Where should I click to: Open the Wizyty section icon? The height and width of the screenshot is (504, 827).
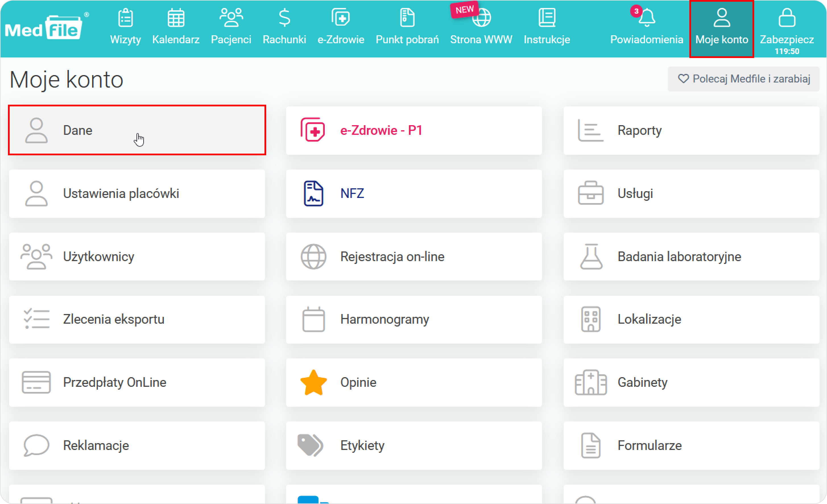125,17
